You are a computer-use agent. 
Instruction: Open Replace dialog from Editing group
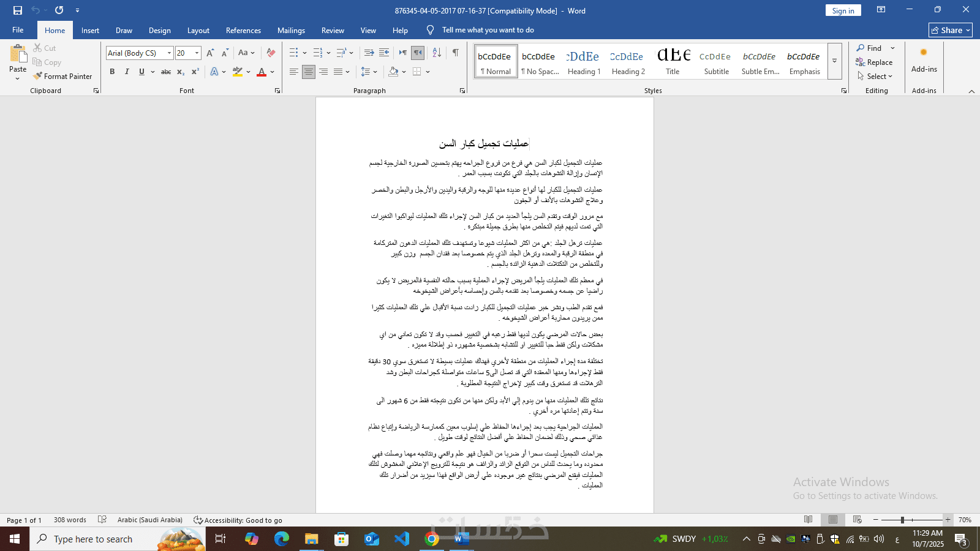[x=874, y=62]
